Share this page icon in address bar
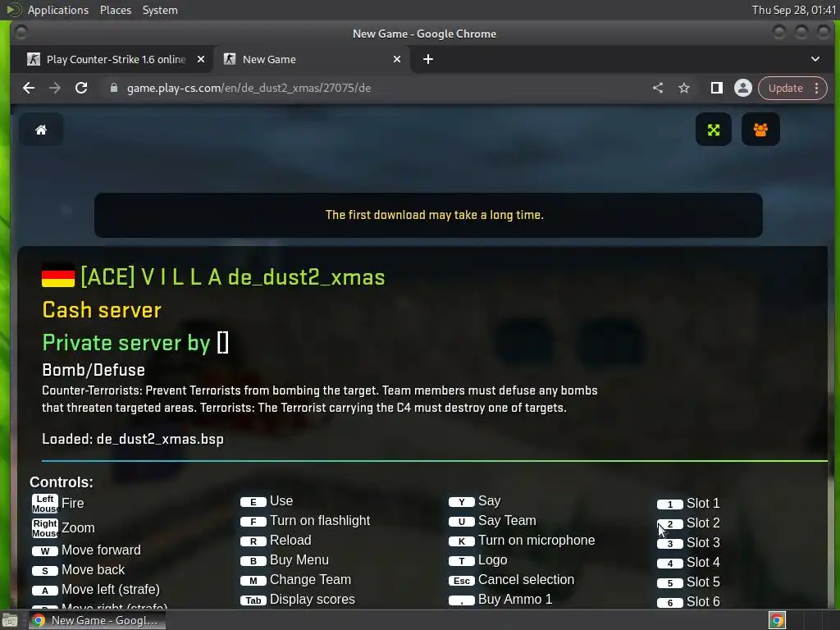 658,88
